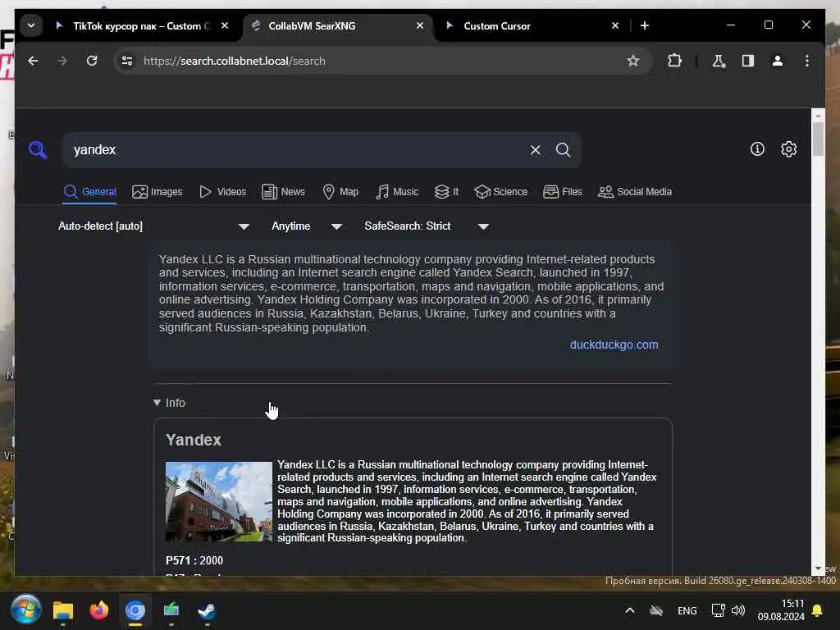Select the Social Media category
Screen dimensions: 840x630
pyautogui.click(x=635, y=192)
